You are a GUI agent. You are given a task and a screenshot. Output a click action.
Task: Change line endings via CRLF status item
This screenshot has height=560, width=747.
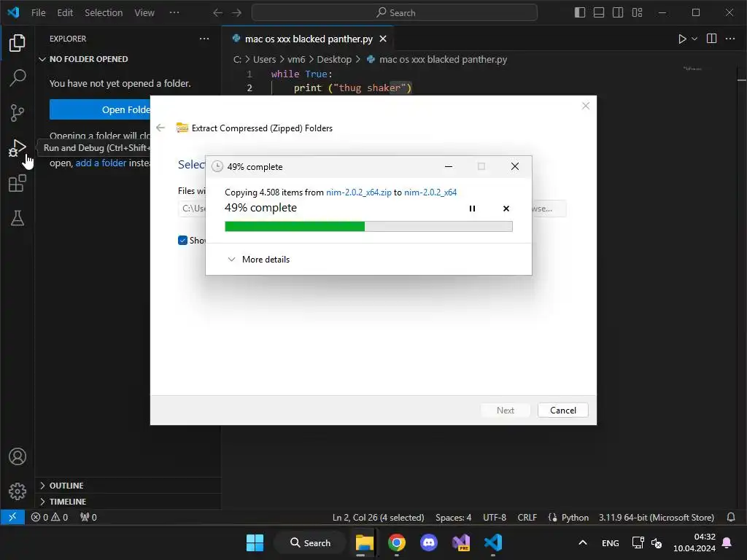tap(527, 517)
